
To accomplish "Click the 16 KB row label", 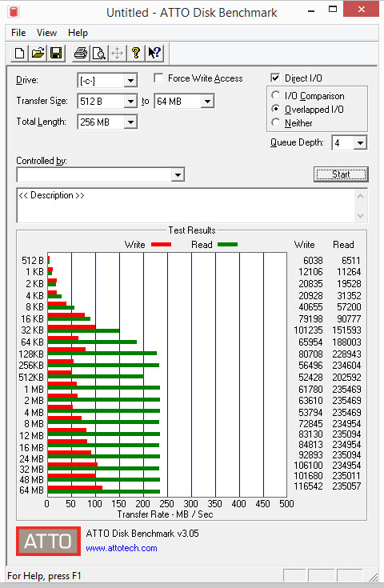I will (x=33, y=318).
